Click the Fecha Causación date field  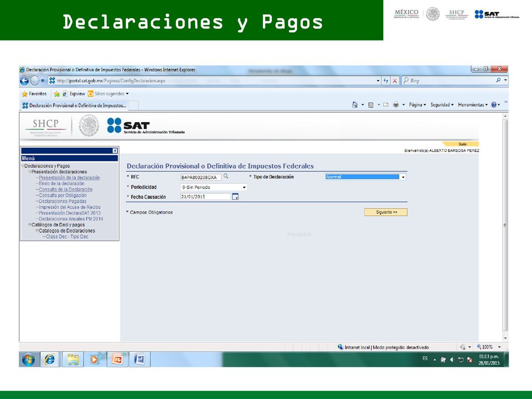[206, 197]
